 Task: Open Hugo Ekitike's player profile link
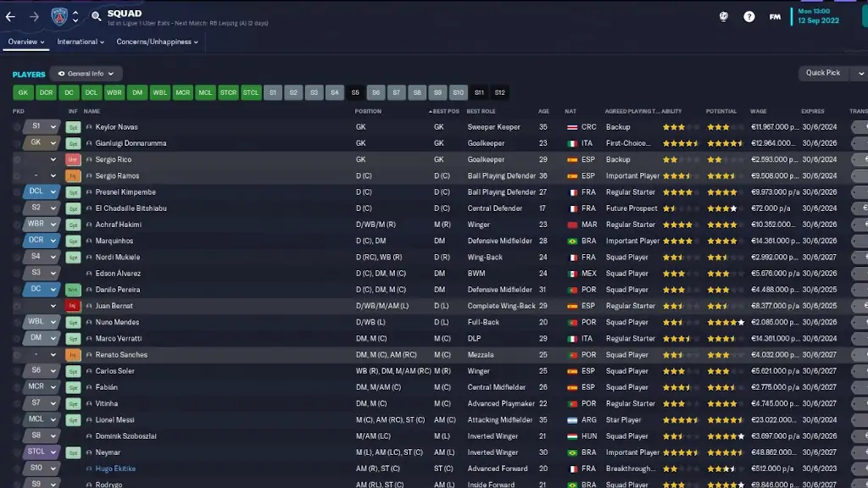[x=115, y=469]
